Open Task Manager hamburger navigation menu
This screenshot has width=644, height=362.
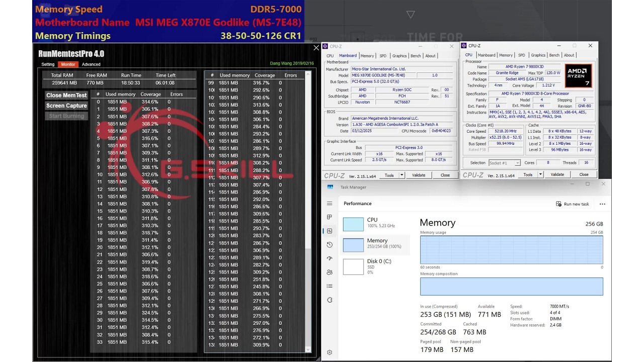tap(330, 204)
